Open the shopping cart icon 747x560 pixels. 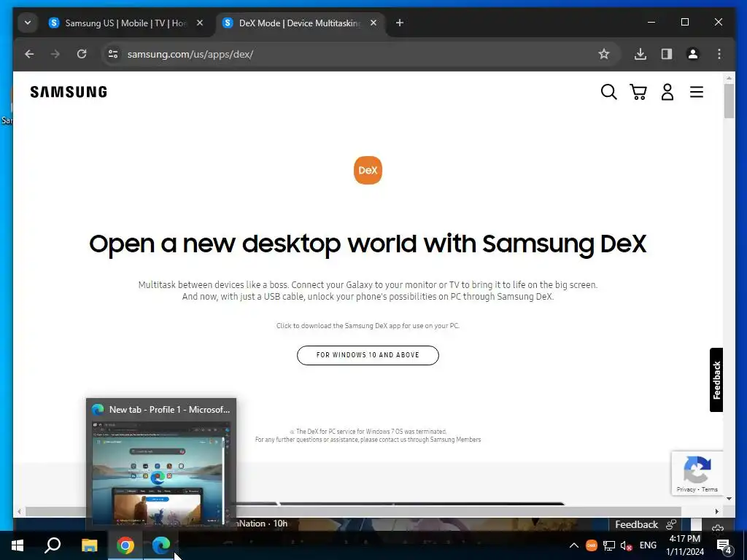638,92
